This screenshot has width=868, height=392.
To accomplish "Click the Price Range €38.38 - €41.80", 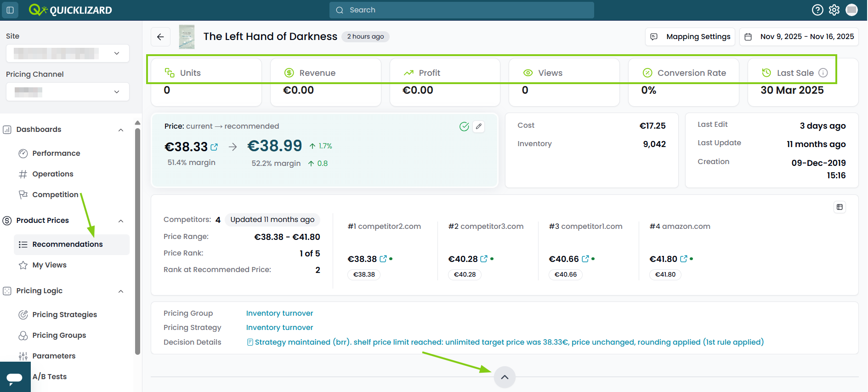I will pyautogui.click(x=287, y=237).
